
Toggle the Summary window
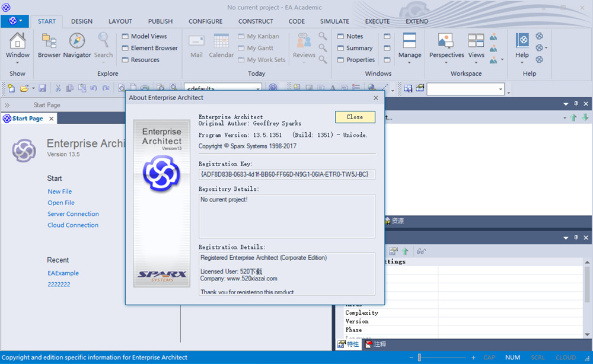pos(355,48)
